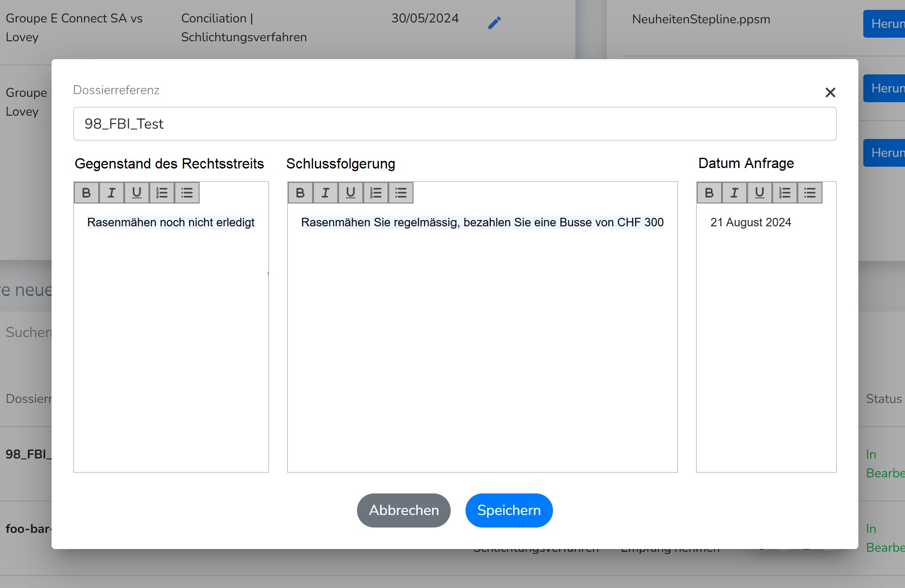Toggle Underline in Gegenstand des Rechtsstreits editor

(x=137, y=193)
